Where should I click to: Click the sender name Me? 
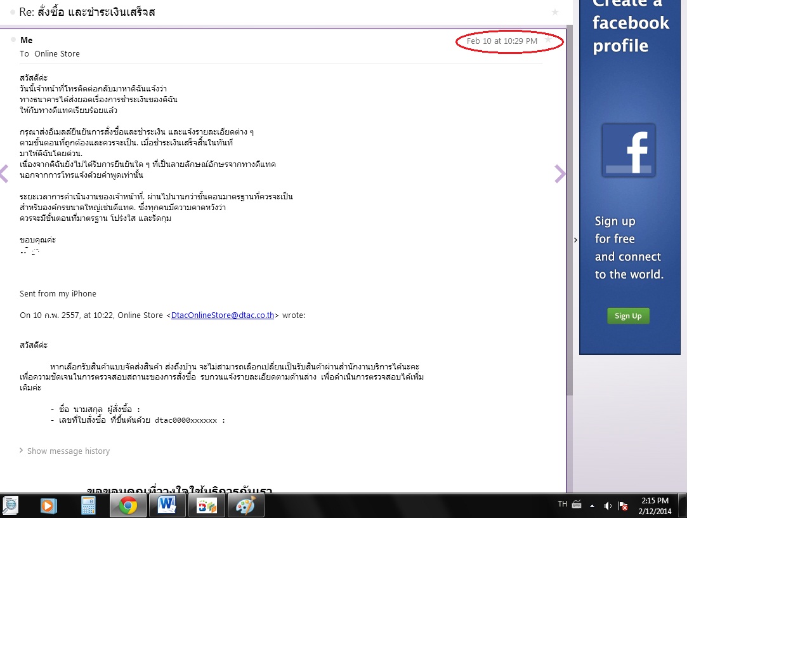click(x=27, y=40)
